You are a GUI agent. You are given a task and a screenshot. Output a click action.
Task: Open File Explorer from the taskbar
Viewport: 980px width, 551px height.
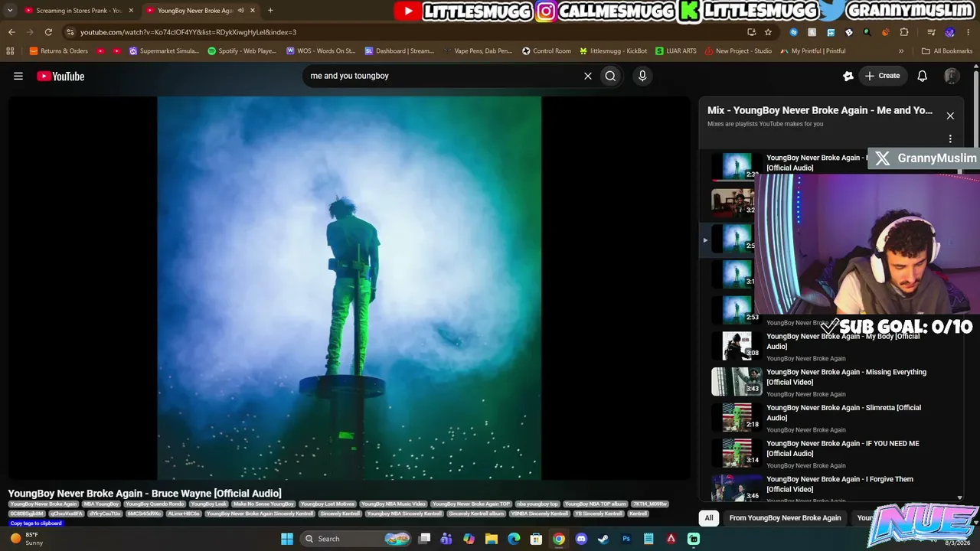(492, 539)
